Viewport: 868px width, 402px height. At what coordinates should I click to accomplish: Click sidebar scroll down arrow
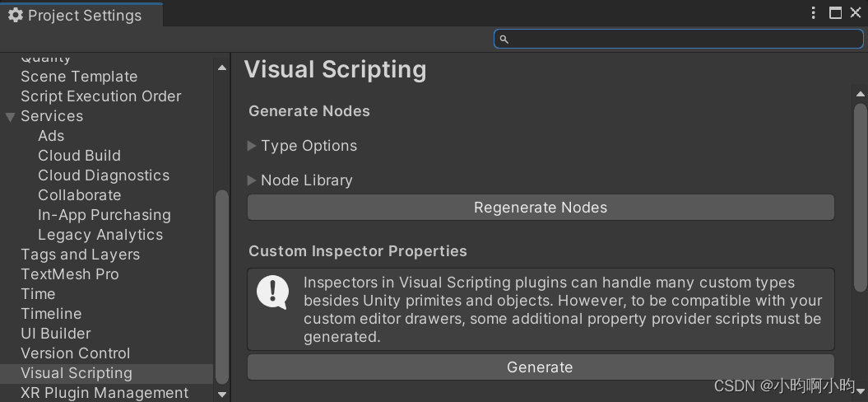[x=222, y=395]
